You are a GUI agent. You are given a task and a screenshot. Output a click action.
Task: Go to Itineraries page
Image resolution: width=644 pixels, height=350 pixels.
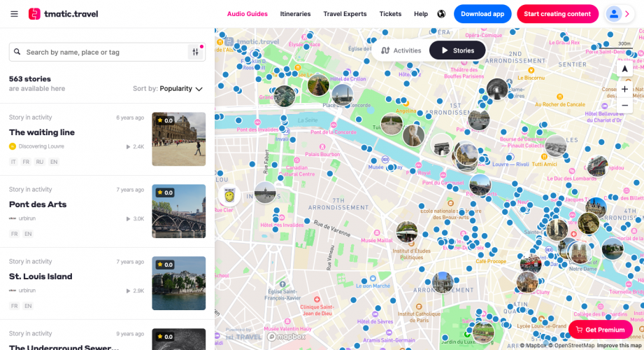pyautogui.click(x=295, y=14)
